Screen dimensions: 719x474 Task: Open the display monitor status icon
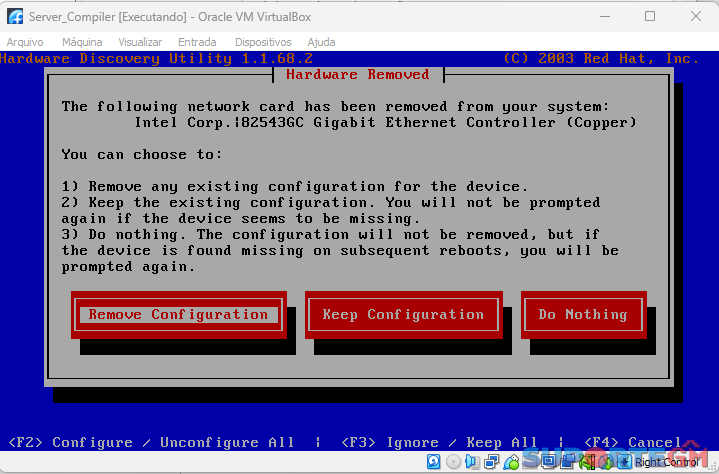[548, 462]
